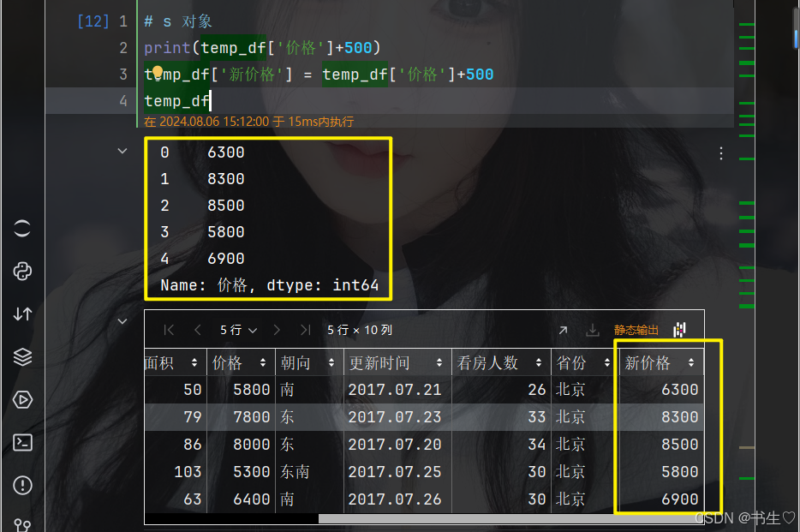Image resolution: width=800 pixels, height=532 pixels.
Task: Sort by the 价格 column
Action: [263, 362]
